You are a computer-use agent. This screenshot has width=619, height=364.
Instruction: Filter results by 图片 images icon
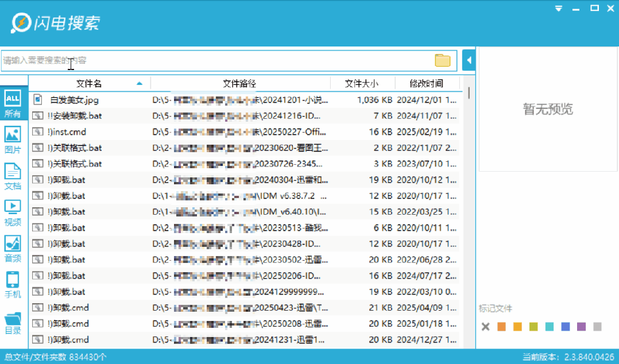(13, 140)
